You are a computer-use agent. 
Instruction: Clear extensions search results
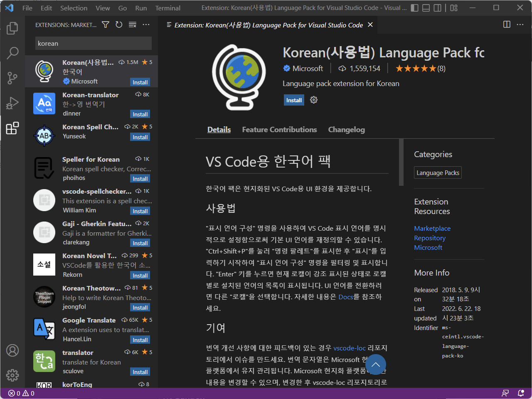(133, 25)
